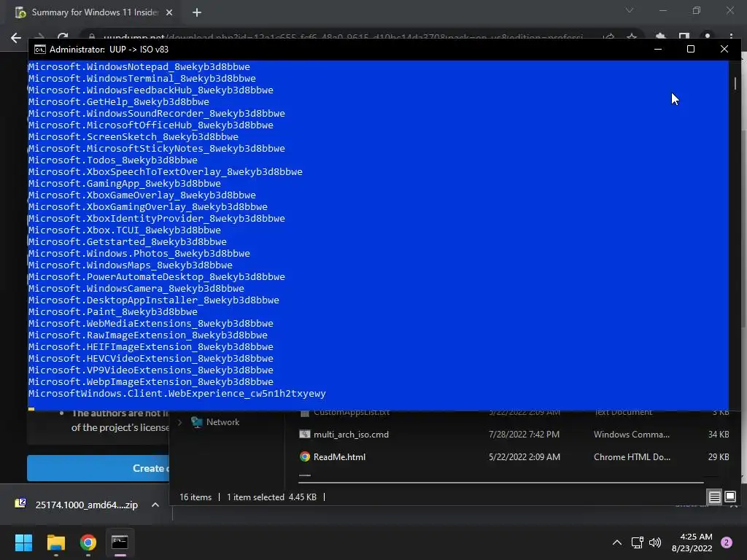The width and height of the screenshot is (747, 560).
Task: Switch Explorer to large icons view
Action: point(730,497)
